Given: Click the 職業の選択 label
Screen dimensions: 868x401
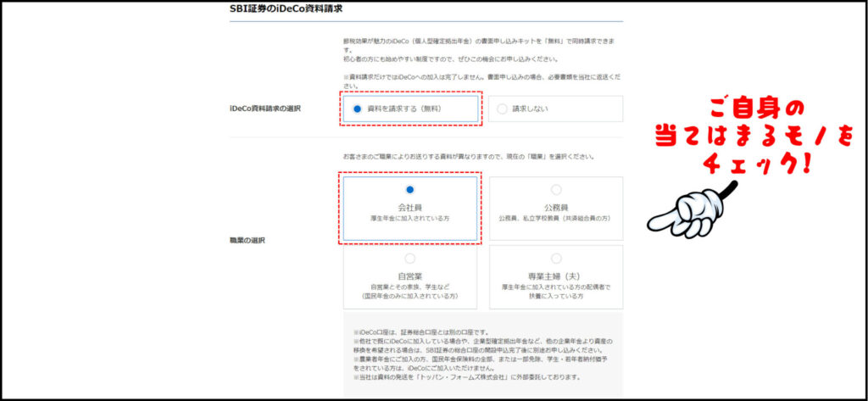Looking at the screenshot, I should 247,241.
